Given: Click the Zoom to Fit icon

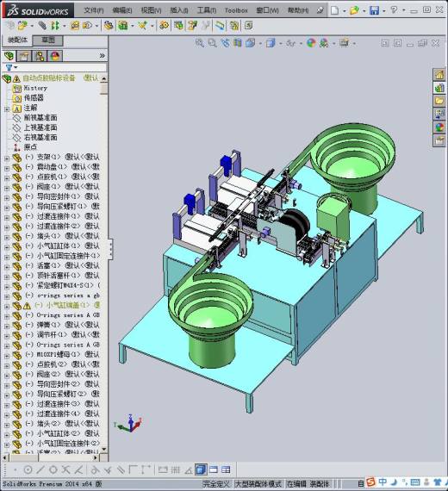Looking at the screenshot, I should (x=199, y=43).
